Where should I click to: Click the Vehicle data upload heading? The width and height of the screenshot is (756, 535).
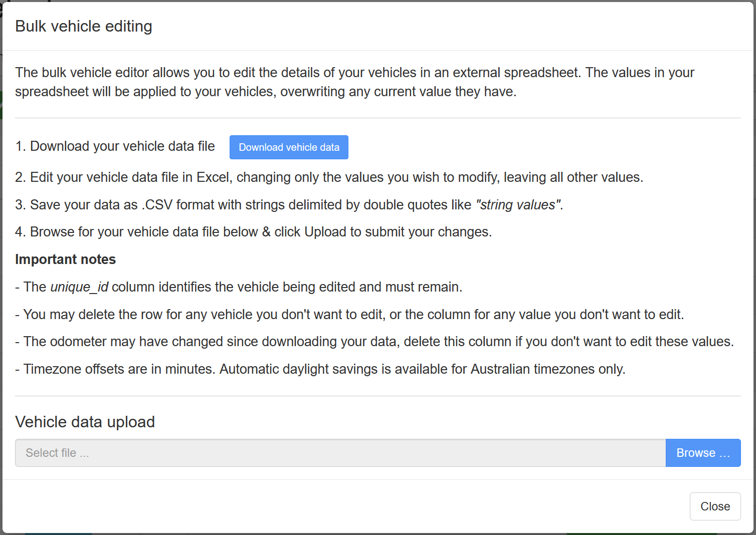(x=85, y=422)
